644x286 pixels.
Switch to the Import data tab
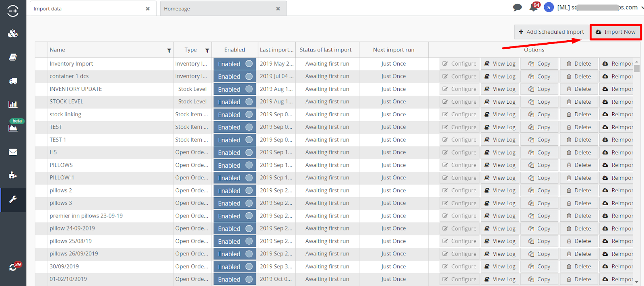[93, 8]
